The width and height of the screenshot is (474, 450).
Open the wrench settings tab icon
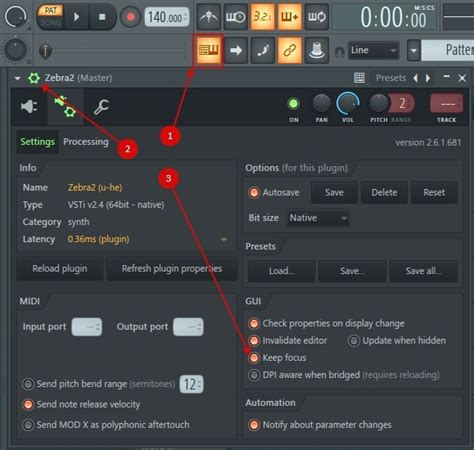(x=101, y=107)
